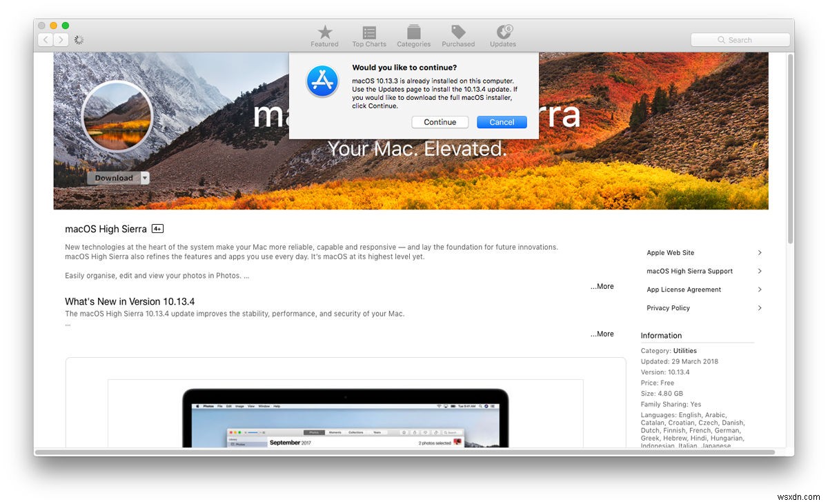
Task: Open the Privacy Policy link
Action: pyautogui.click(x=668, y=308)
